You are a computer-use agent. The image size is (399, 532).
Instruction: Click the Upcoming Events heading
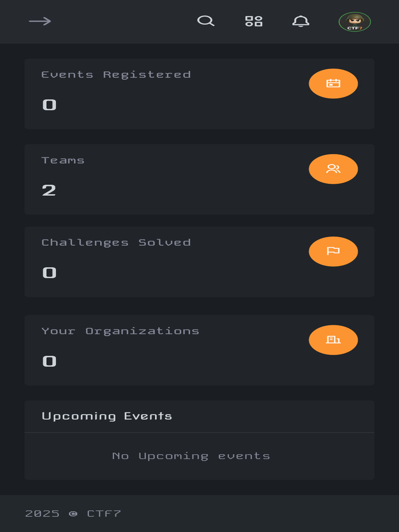tap(107, 416)
